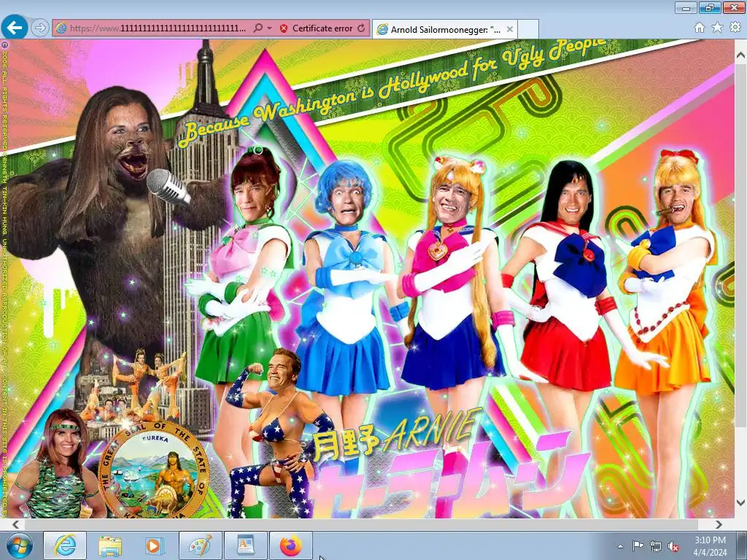Click the Forward navigation arrow
747x560 pixels.
coord(40,28)
